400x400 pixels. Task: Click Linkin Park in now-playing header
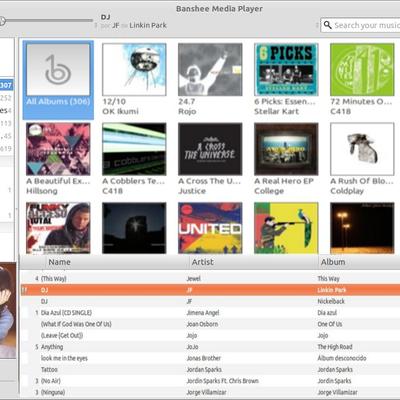point(148,25)
